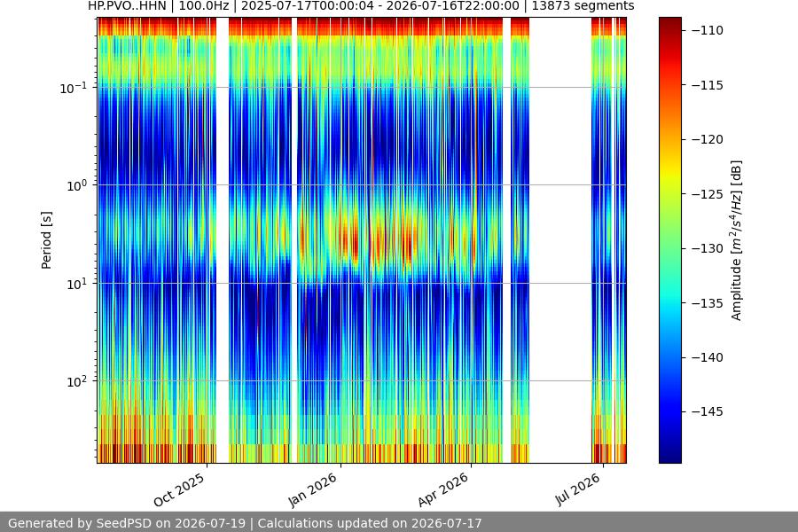Click the −140 colorbar tick value
Screen dimensions: 798x532
click(708, 357)
